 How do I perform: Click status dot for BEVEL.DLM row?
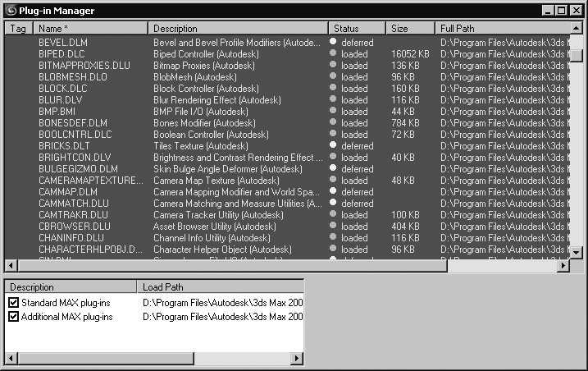[x=333, y=41]
